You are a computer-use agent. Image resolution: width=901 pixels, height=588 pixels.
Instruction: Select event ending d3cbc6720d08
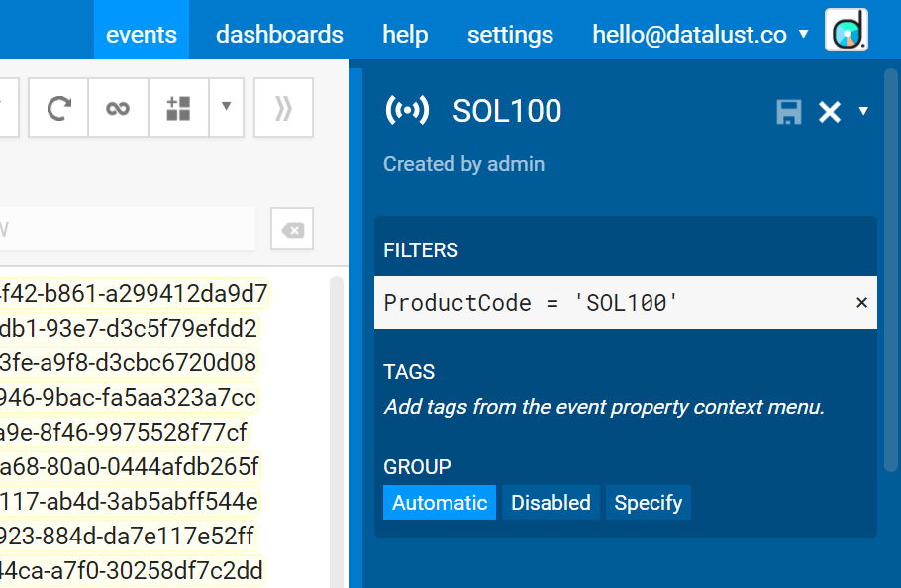coord(128,362)
